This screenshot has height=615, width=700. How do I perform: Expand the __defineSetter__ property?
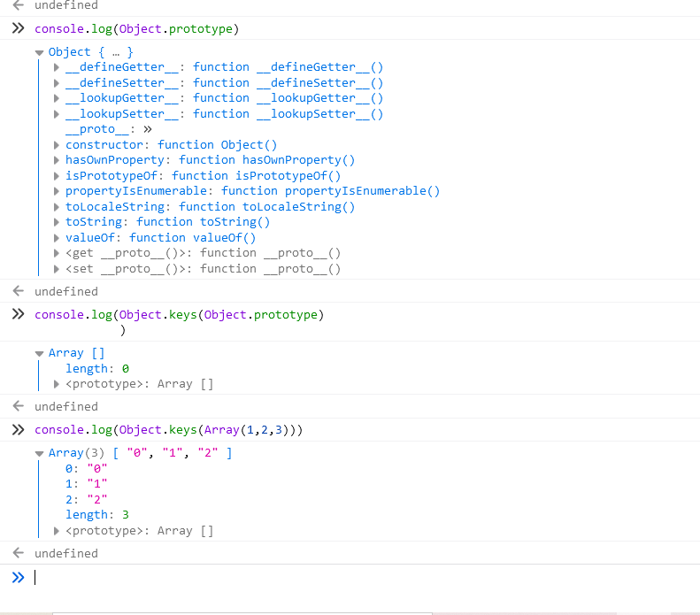click(57, 83)
